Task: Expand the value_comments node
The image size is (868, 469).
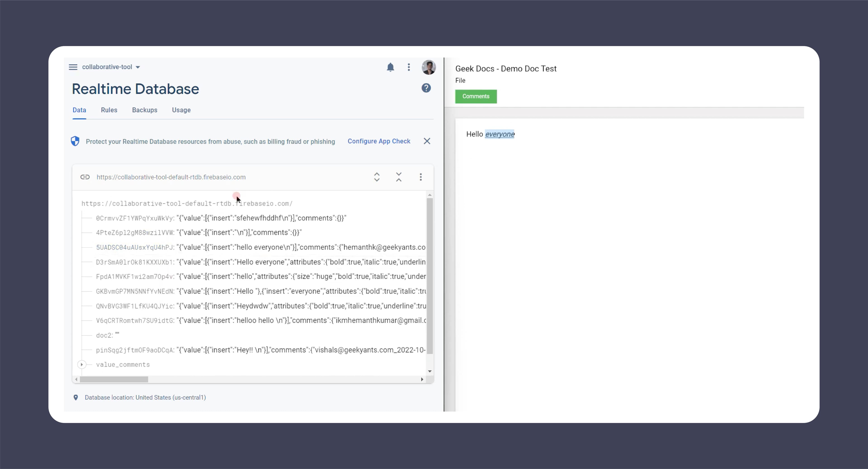Action: (x=82, y=364)
